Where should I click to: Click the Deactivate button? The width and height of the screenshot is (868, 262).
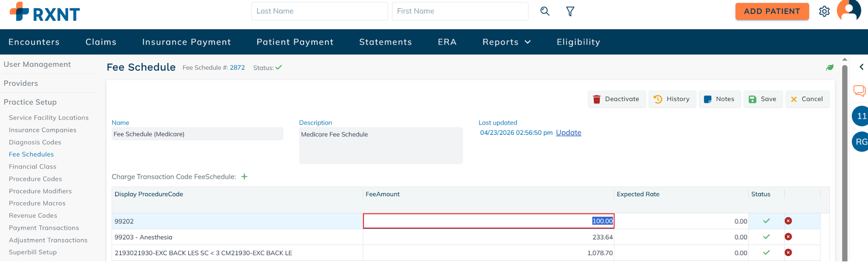[616, 99]
